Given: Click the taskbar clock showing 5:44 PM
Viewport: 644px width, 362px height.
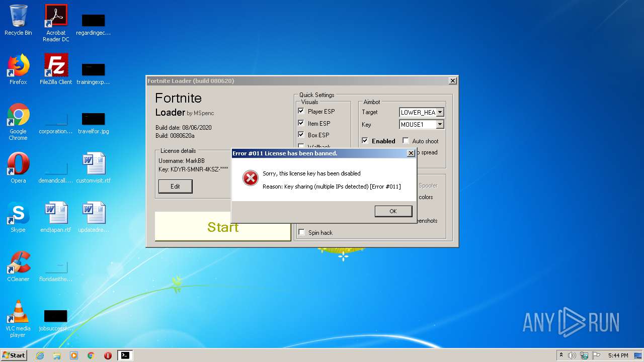Looking at the screenshot, I should pos(618,355).
